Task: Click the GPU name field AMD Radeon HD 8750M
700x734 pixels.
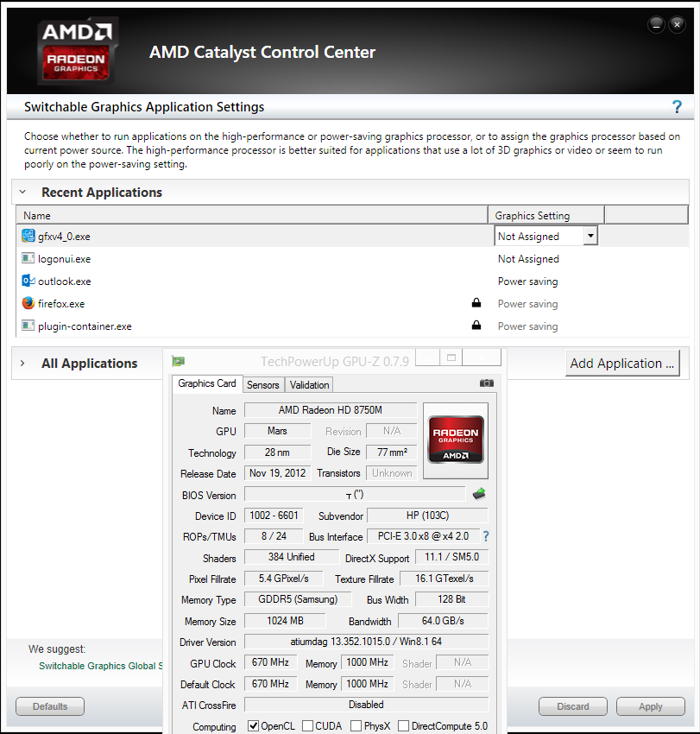Action: coord(331,410)
